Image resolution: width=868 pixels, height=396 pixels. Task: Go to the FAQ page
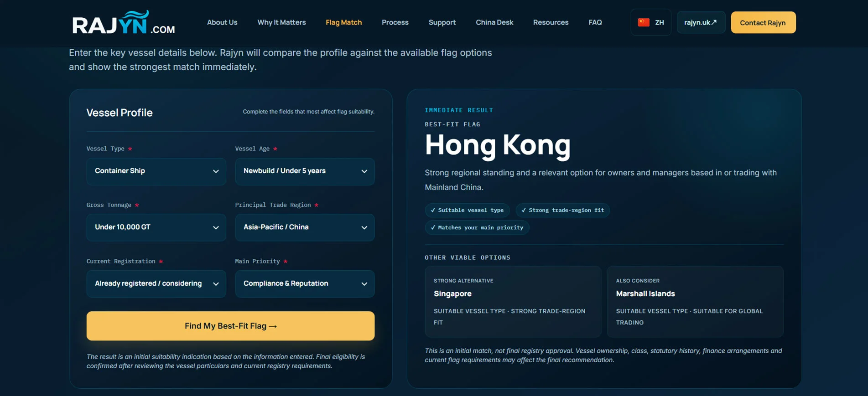tap(595, 22)
